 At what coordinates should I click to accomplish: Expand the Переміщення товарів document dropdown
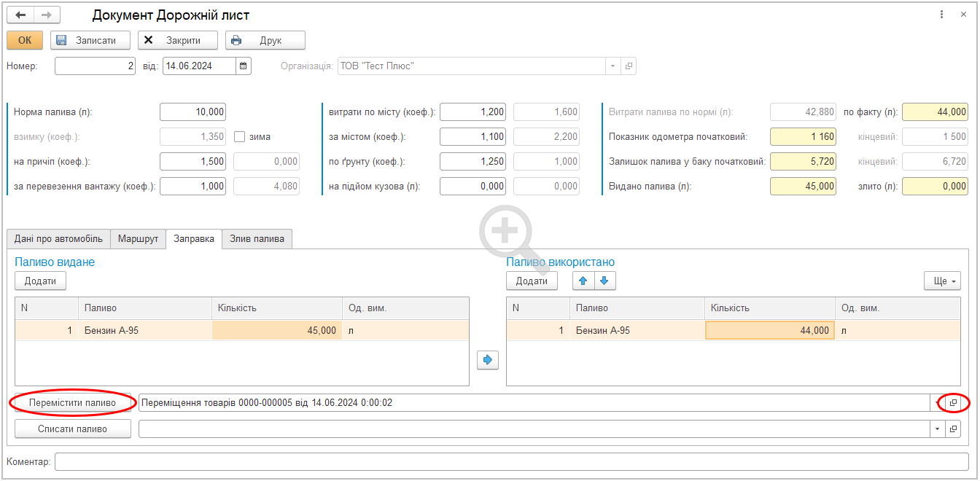[937, 402]
